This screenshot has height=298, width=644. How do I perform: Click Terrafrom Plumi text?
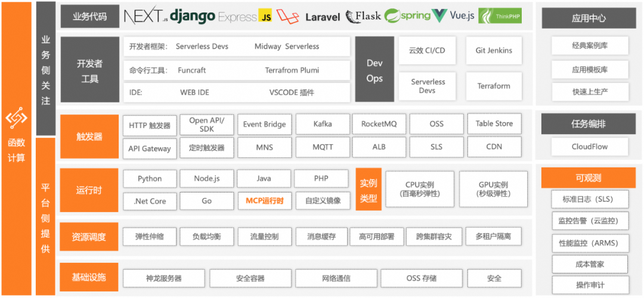point(292,70)
